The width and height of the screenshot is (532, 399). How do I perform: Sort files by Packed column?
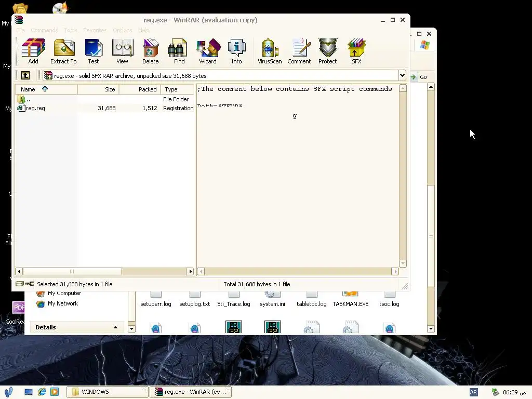(140, 89)
